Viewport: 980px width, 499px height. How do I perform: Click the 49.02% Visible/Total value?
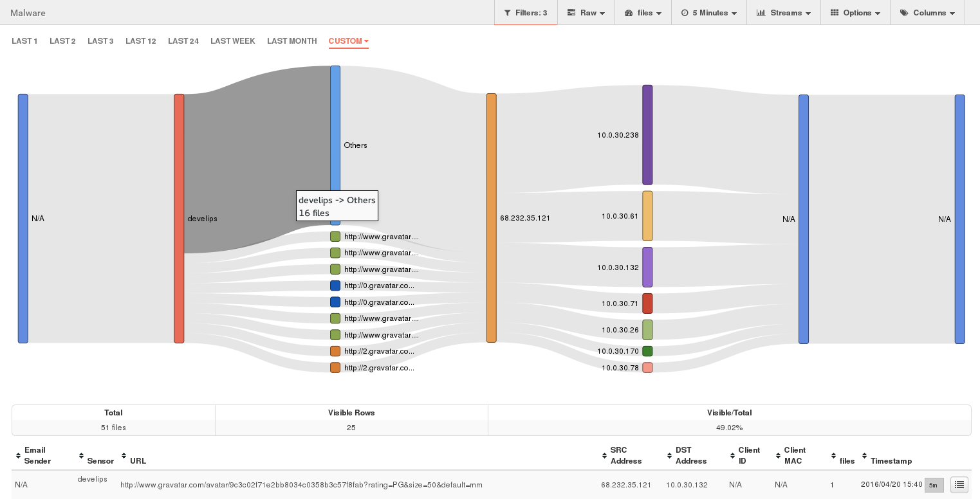pyautogui.click(x=729, y=428)
